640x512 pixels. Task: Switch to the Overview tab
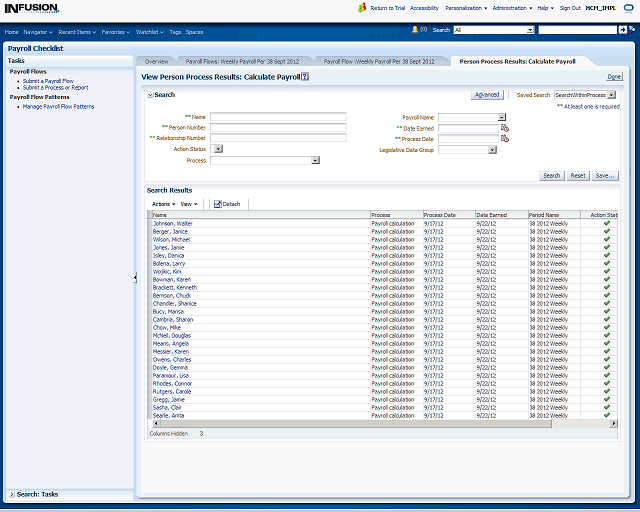pyautogui.click(x=156, y=61)
